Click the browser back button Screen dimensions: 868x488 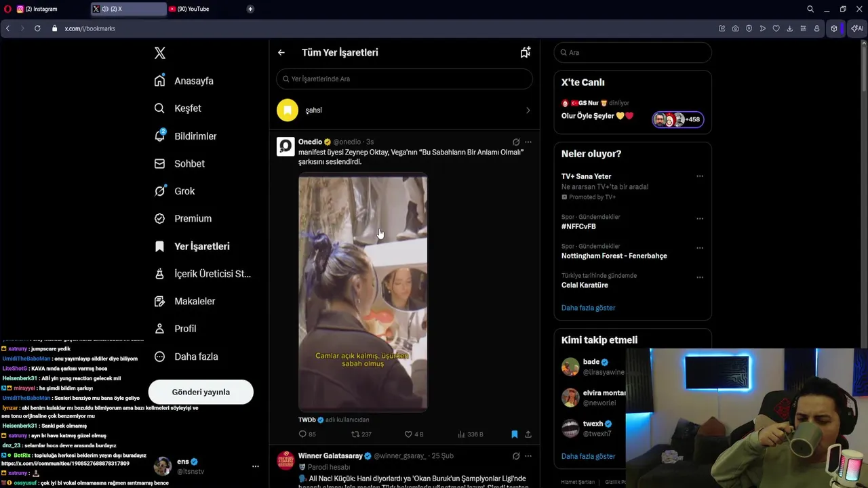[7, 28]
